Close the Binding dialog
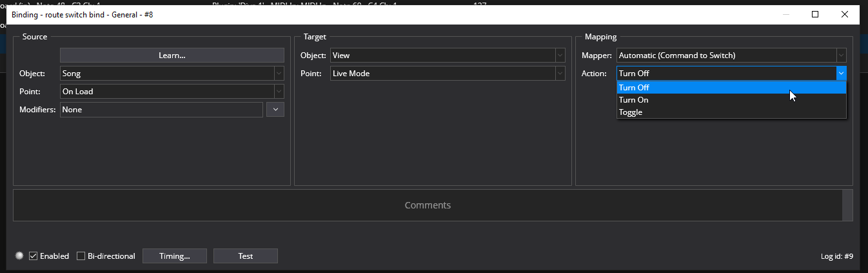 [845, 14]
